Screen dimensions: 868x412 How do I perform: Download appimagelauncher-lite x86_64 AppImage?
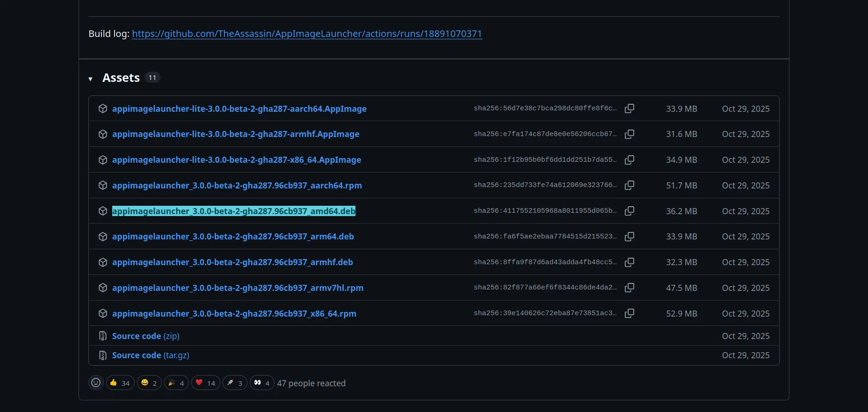click(x=237, y=160)
